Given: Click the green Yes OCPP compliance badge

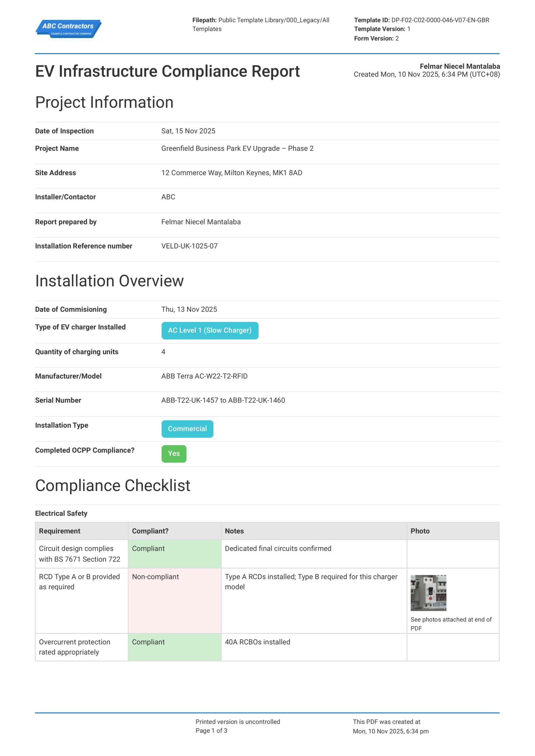Looking at the screenshot, I should pyautogui.click(x=174, y=454).
